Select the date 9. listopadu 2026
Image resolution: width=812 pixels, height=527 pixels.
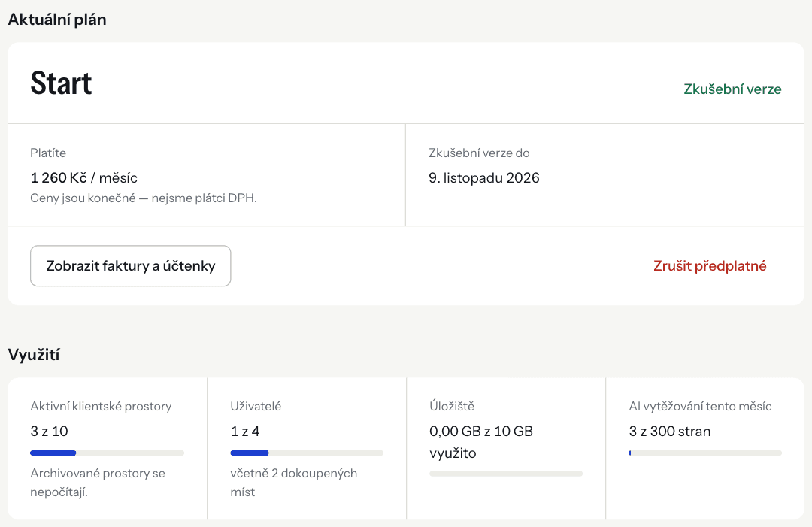[483, 177]
